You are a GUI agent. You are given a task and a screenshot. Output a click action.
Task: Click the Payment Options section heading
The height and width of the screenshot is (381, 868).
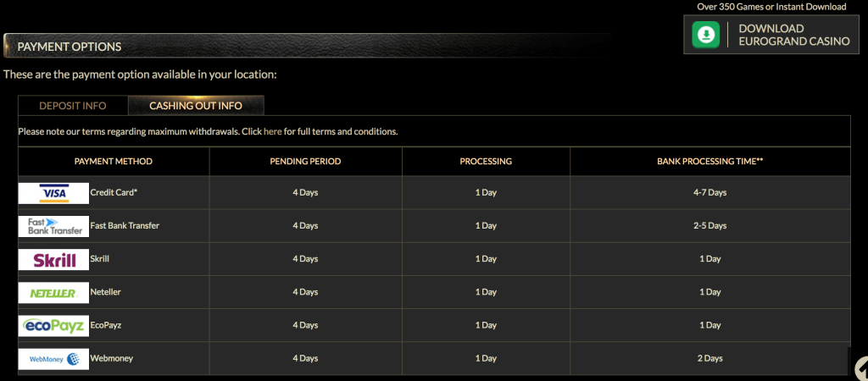pos(70,47)
